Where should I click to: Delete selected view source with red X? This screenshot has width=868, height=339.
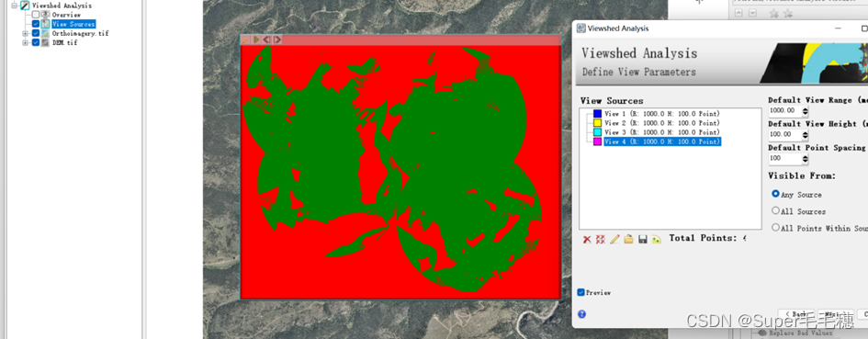(x=587, y=239)
